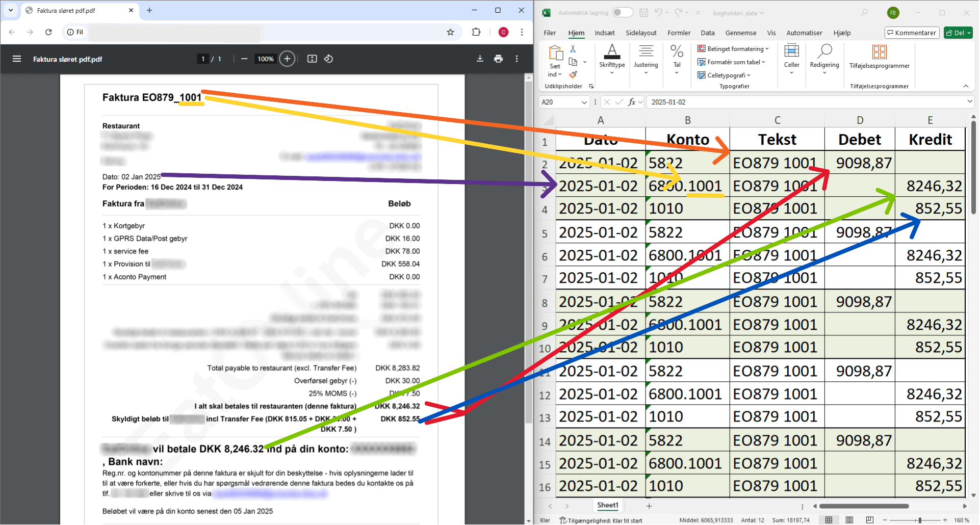This screenshot has height=525, width=980.
Task: Switch to Sidelayout ribbon tab
Action: [641, 33]
